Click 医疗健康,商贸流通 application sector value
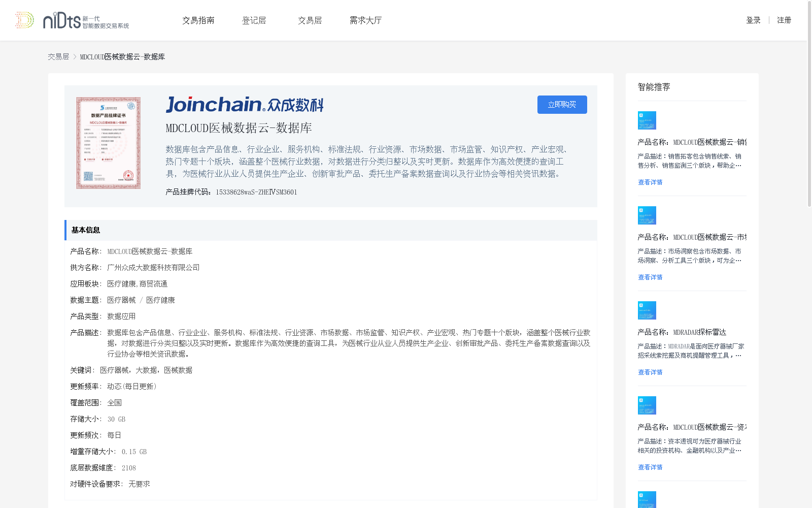 click(137, 284)
